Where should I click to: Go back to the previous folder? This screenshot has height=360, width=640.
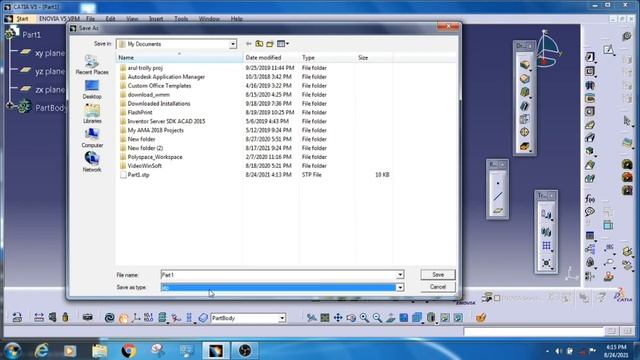point(249,44)
